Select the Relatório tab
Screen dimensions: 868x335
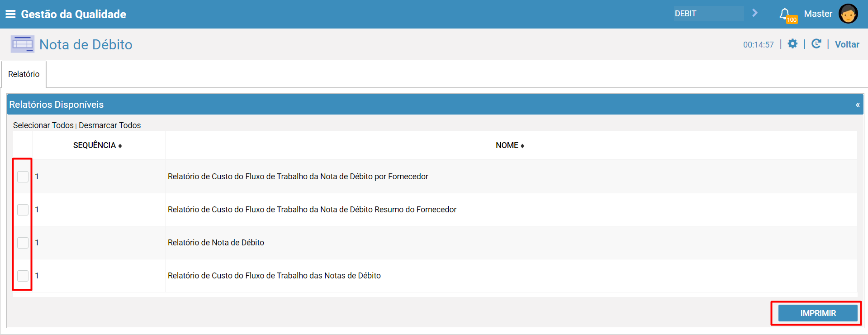pos(24,74)
